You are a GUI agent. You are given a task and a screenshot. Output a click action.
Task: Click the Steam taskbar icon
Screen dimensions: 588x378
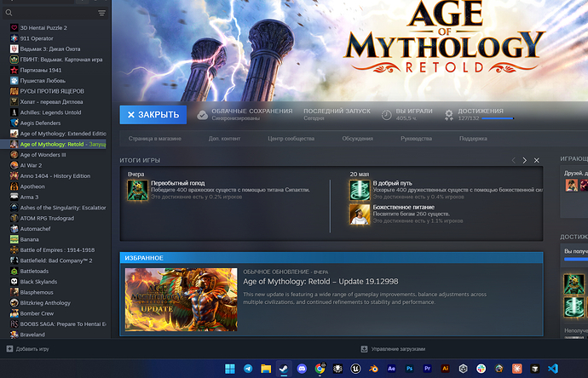[284, 369]
